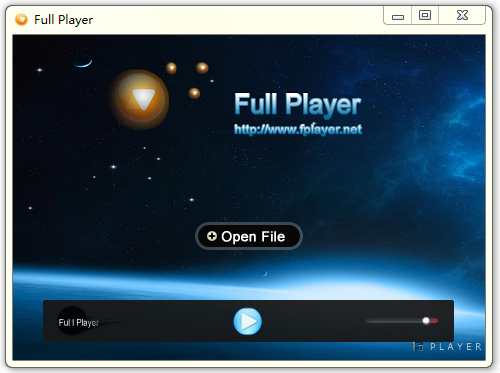
Task: Open the http://www.fplayer.net link
Action: pyautogui.click(x=298, y=129)
